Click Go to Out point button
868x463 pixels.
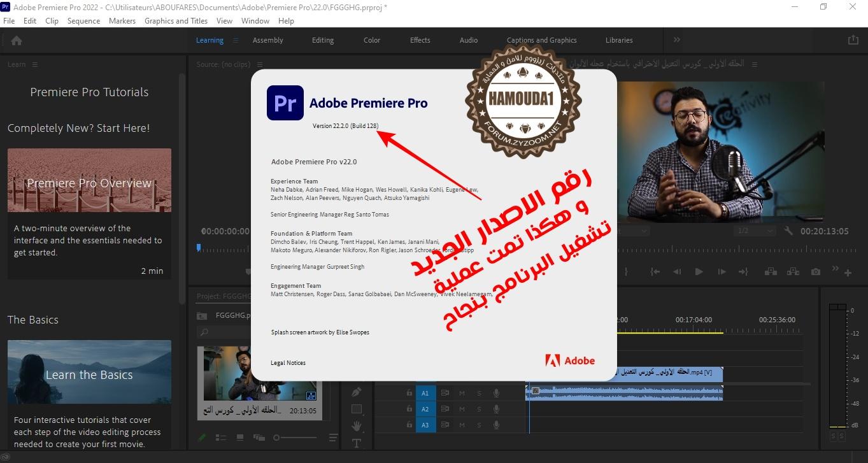pos(743,272)
